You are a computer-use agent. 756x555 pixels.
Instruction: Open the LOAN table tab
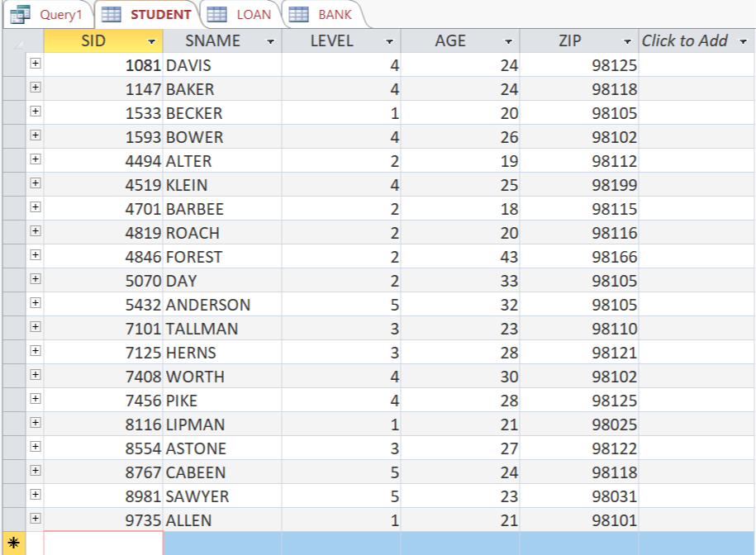pyautogui.click(x=239, y=15)
